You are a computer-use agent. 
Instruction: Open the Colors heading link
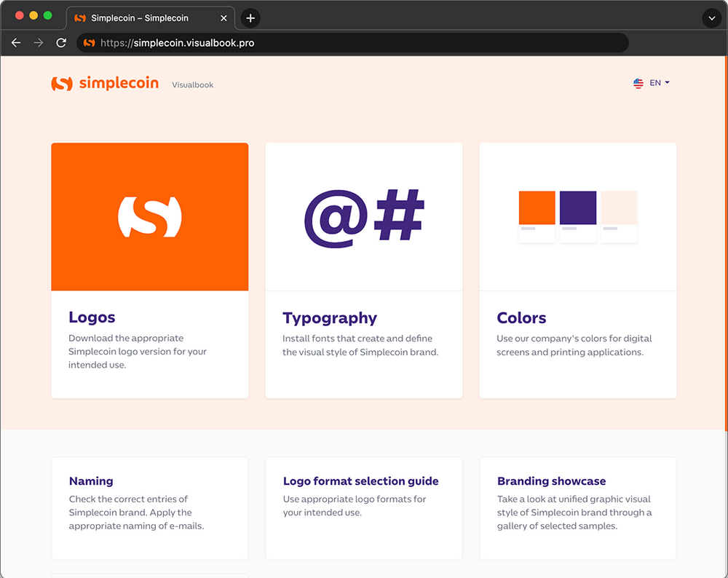(x=521, y=318)
